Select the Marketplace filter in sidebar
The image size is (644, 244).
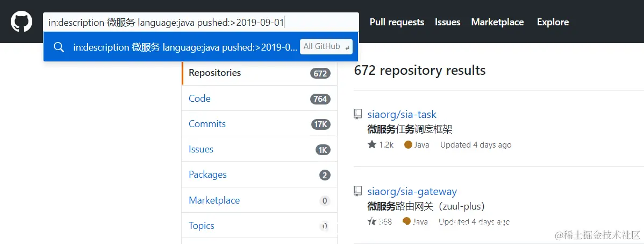259,200
